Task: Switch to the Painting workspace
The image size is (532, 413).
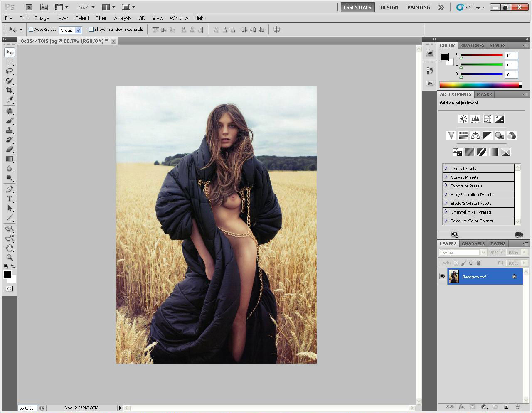Action: pos(419,7)
